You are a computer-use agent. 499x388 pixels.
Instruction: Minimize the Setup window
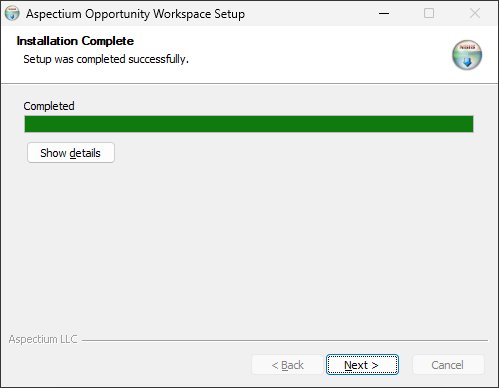[384, 13]
